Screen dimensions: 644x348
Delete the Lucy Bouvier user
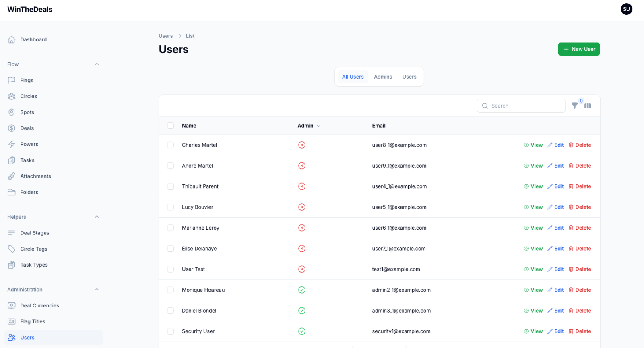click(x=580, y=207)
